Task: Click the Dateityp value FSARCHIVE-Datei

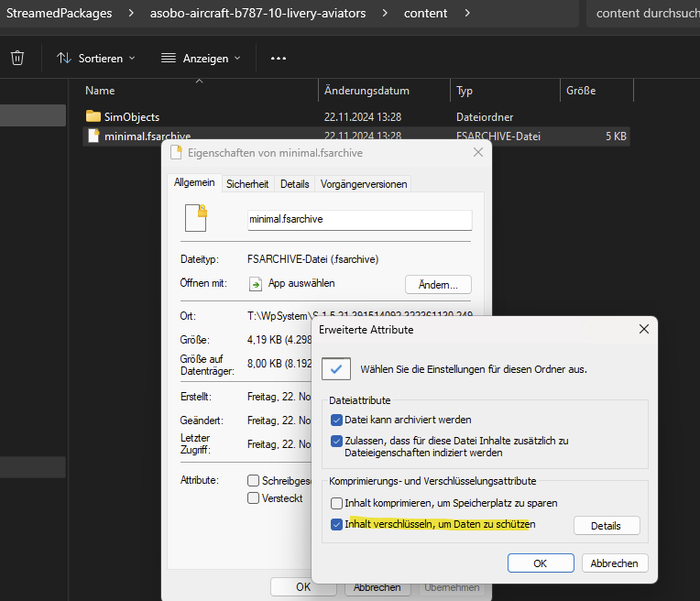Action: click(x=313, y=259)
